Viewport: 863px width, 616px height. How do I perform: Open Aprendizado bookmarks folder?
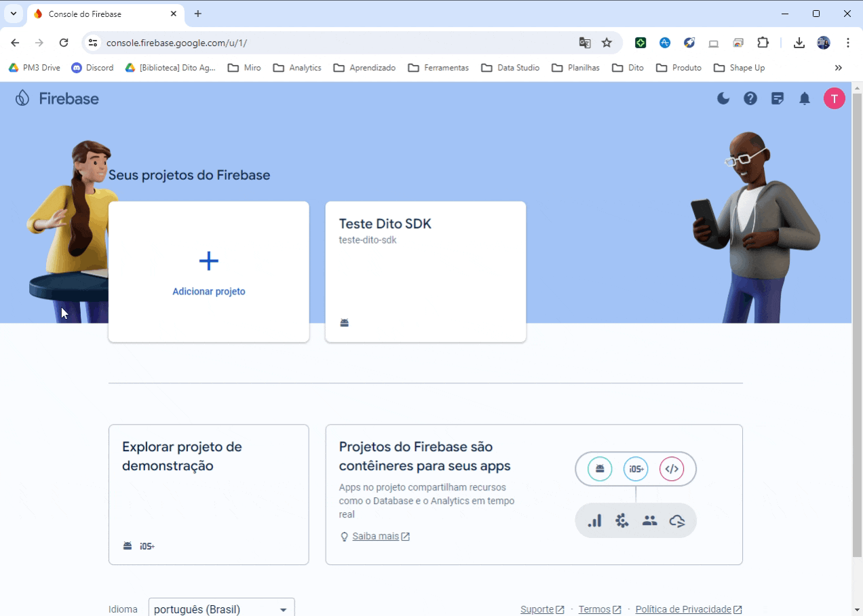coord(364,68)
